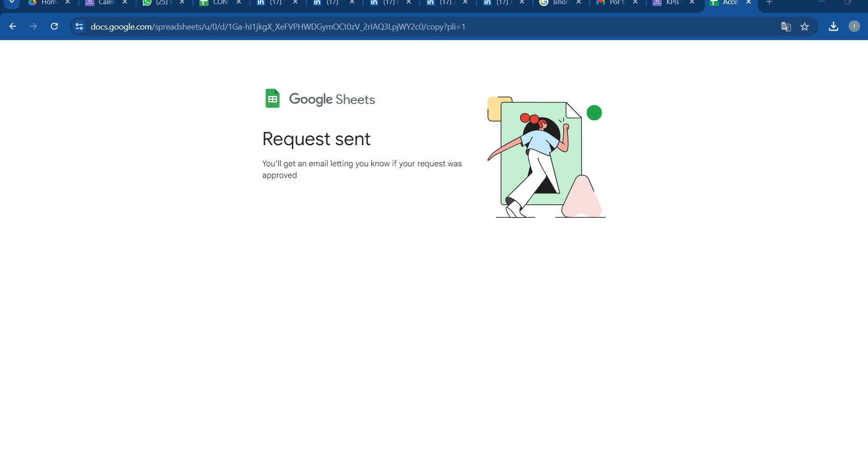The height and width of the screenshot is (452, 868).
Task: Close the WhatsApp tab
Action: 182,2
